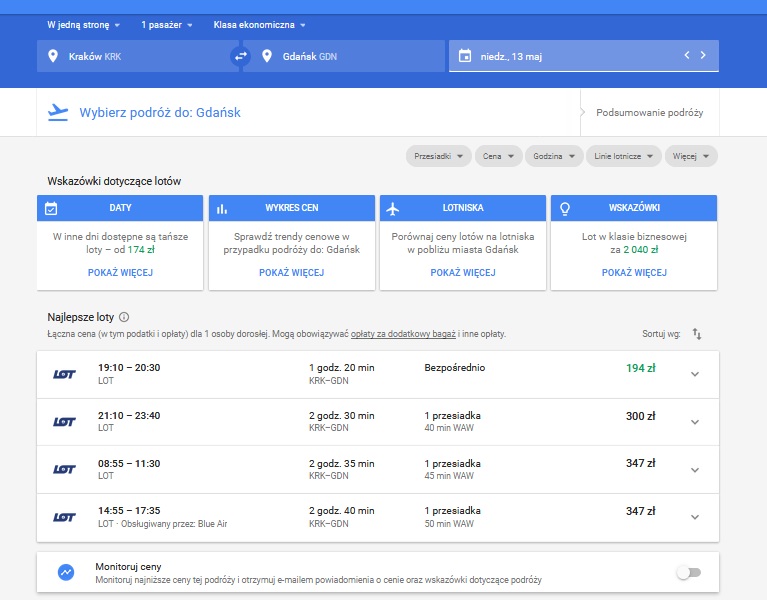Screen dimensions: 767x600
Task: Click the Monitoruj ceny trend icon
Action: (66, 572)
